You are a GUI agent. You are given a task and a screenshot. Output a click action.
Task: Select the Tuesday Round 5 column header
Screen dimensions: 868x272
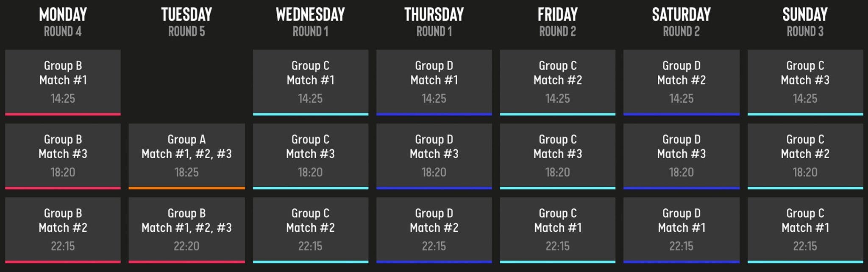(186, 22)
